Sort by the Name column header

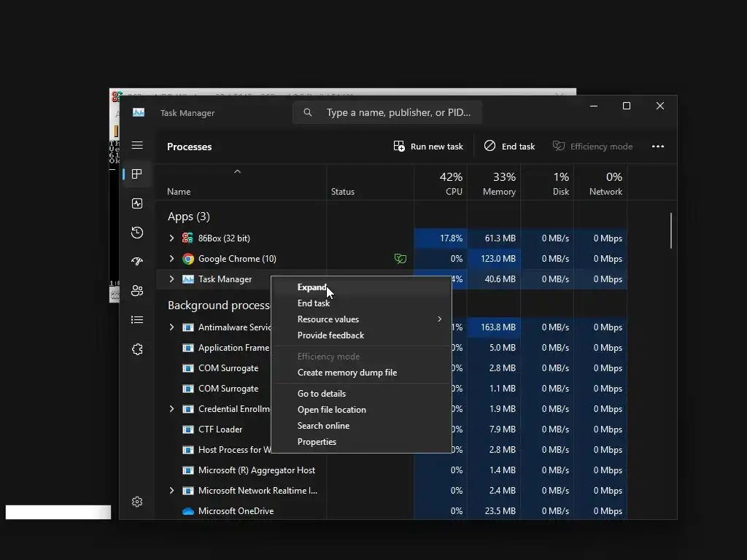point(241,183)
